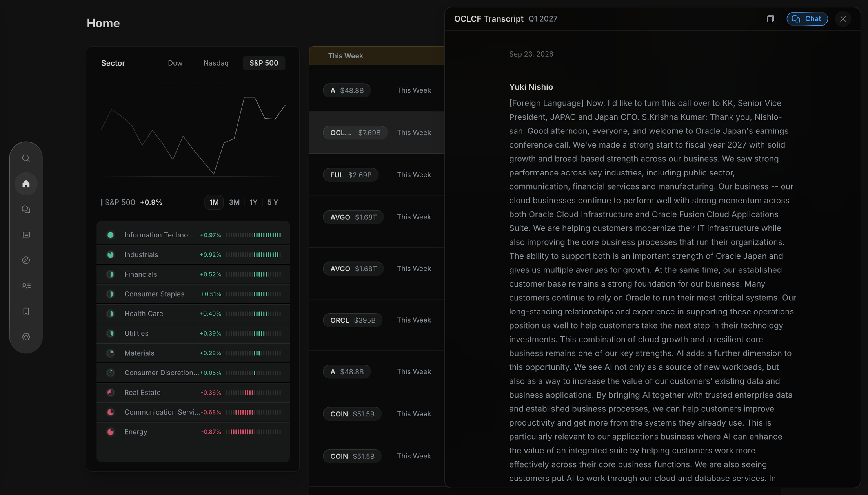Open the compass explore icon
868x495 pixels.
click(x=26, y=260)
